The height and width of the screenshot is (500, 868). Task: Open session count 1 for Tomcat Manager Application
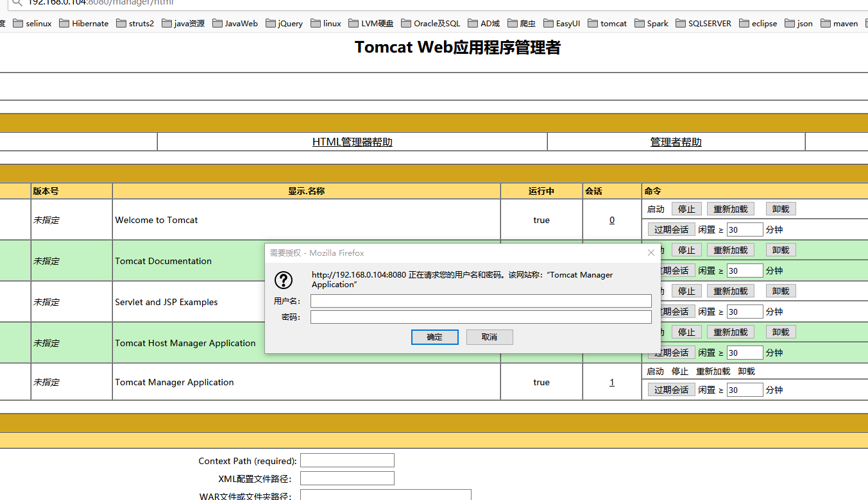(612, 382)
